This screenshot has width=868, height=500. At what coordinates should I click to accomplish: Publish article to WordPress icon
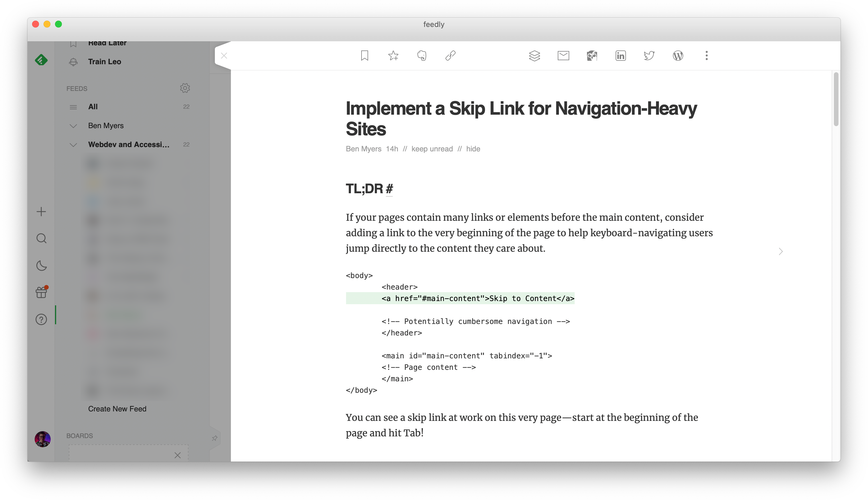click(678, 56)
